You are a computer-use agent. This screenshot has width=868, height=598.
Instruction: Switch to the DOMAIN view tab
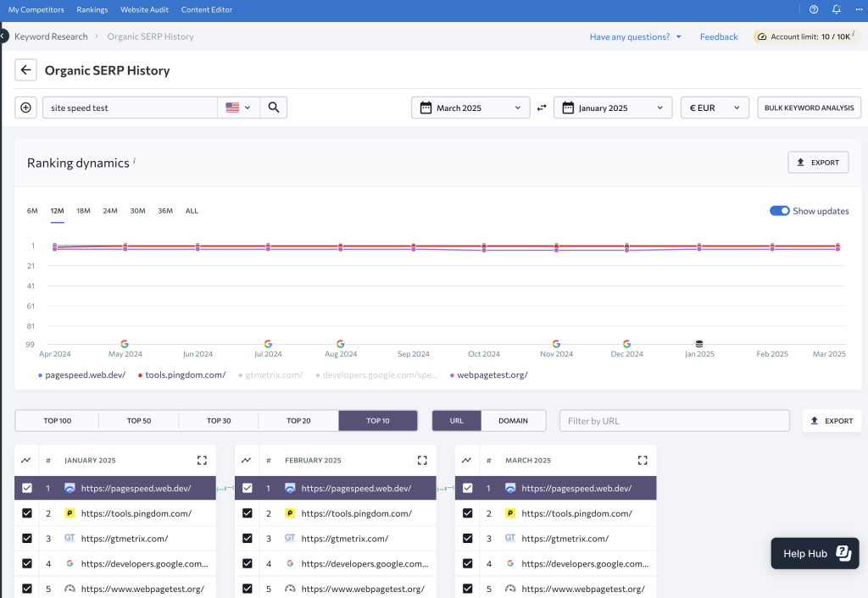[x=513, y=420]
